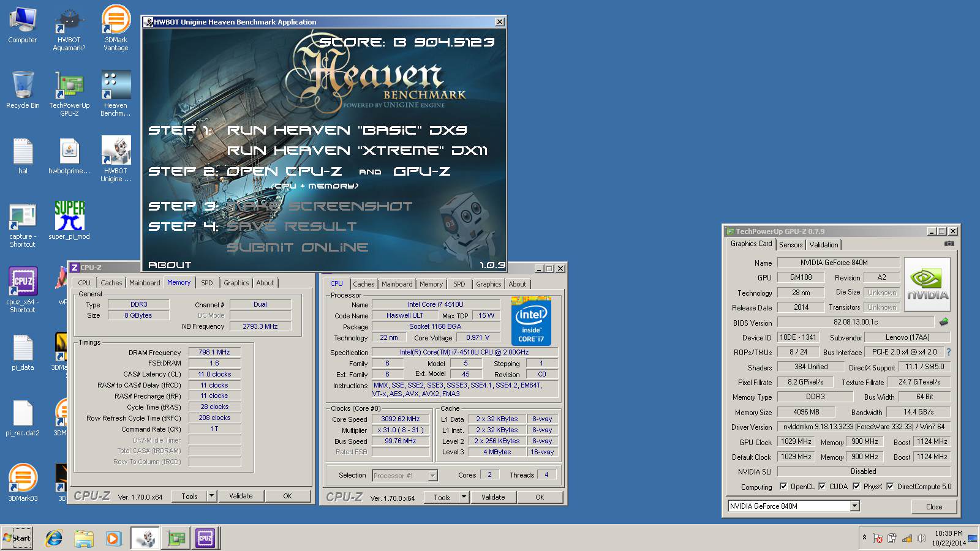Switch to CPU-Z taskbar button
The width and height of the screenshot is (980, 551).
click(x=205, y=538)
